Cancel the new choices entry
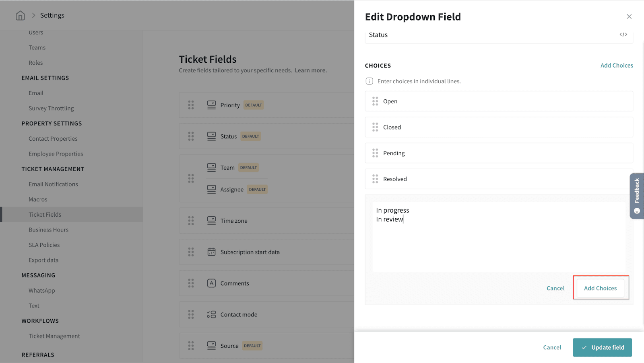Viewport: 644px width, 363px height. coord(555,288)
